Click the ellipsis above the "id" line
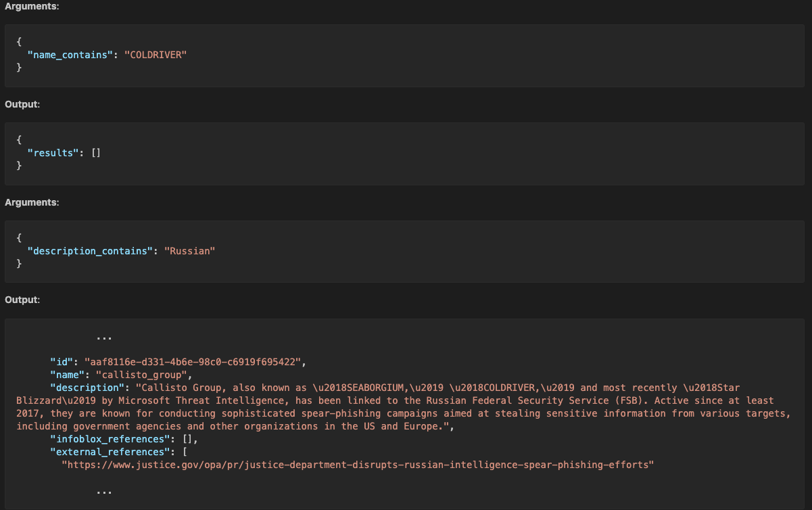812x510 pixels. [x=103, y=336]
